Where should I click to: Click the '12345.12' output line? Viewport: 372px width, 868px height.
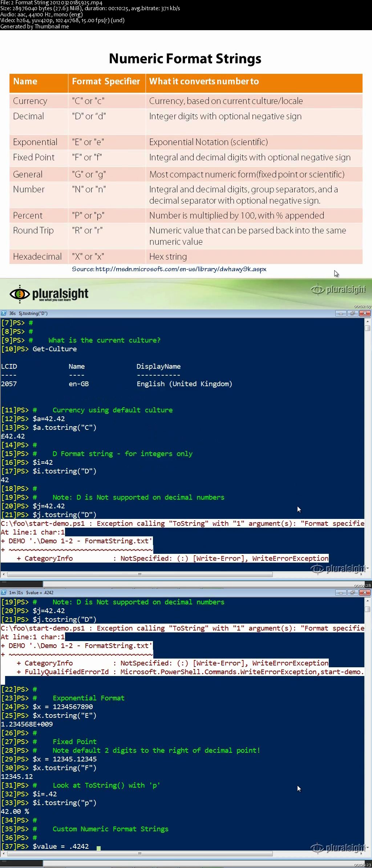pos(17,777)
